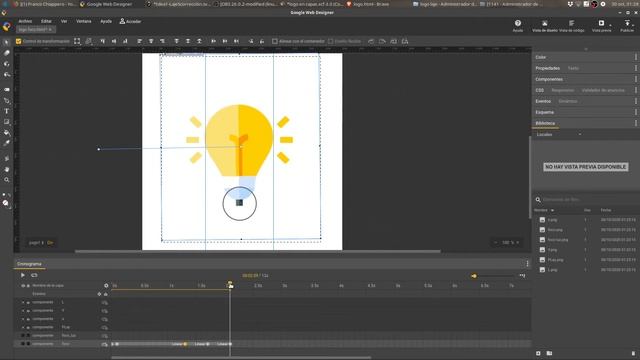Open Locales dropdown in Biblioteca
Viewport: 640px width, 360px height.
[x=559, y=134]
